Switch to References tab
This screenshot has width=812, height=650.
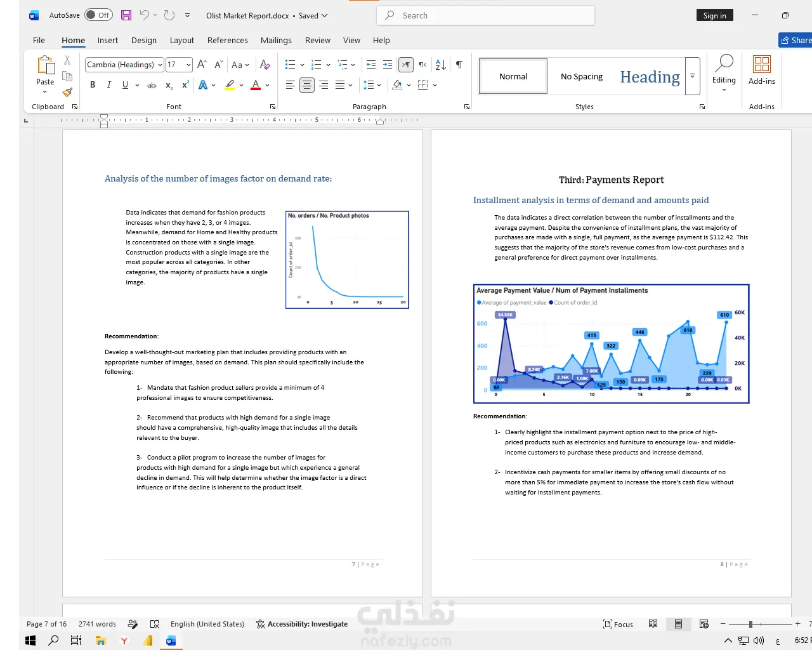click(228, 40)
